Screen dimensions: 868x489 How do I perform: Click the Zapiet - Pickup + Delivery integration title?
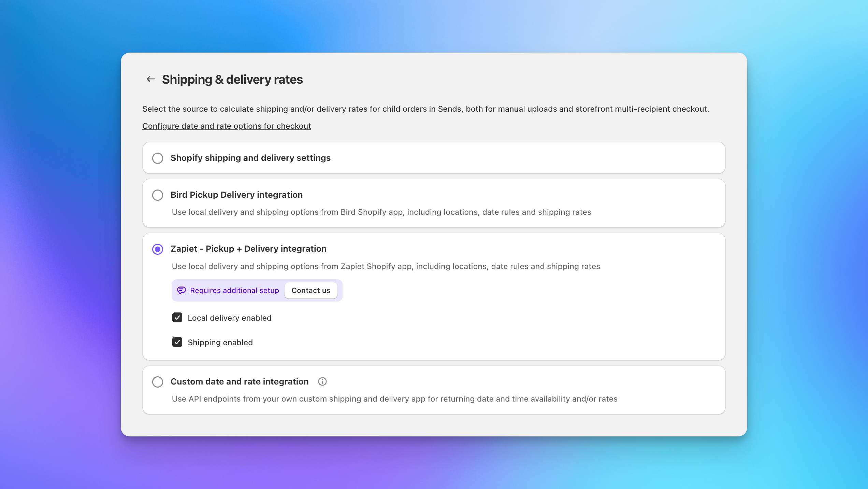click(248, 249)
